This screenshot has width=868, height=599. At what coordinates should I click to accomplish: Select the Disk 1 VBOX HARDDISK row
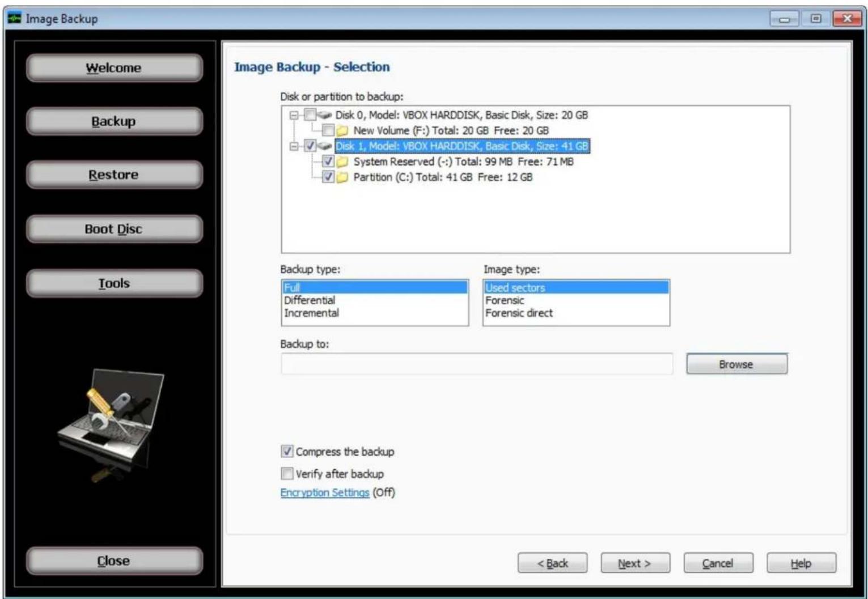pyautogui.click(x=462, y=146)
